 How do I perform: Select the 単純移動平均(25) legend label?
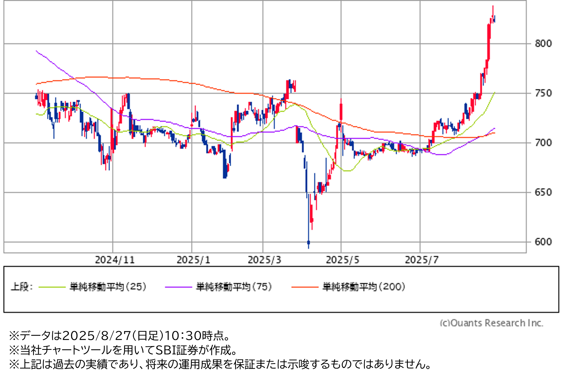tap(108, 287)
